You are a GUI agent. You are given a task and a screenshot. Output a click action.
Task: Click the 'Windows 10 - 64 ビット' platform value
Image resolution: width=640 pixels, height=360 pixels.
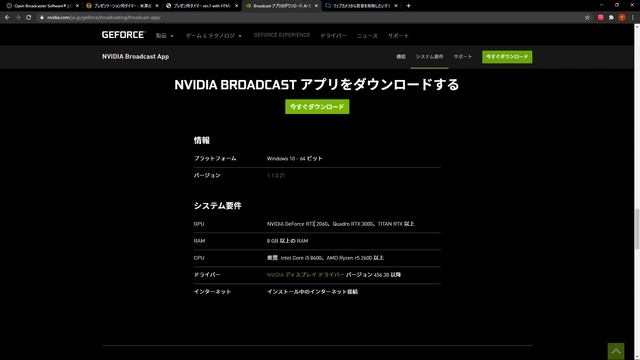coord(295,158)
